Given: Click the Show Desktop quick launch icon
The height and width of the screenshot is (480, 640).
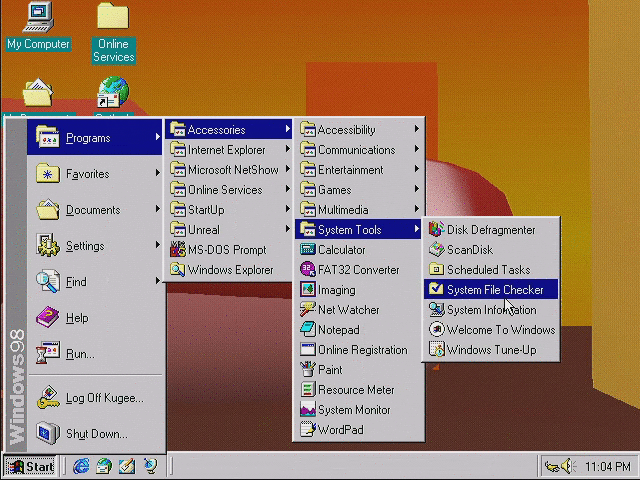Looking at the screenshot, I should click(x=127, y=466).
